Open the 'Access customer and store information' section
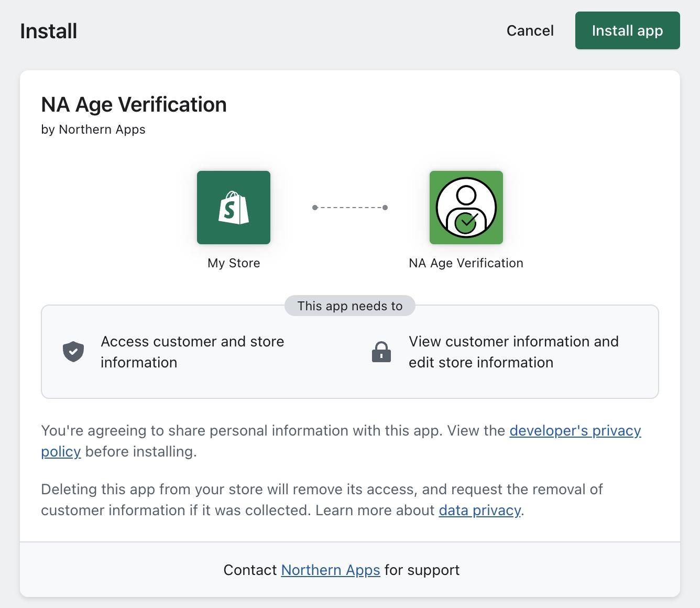The image size is (700, 608). click(192, 352)
